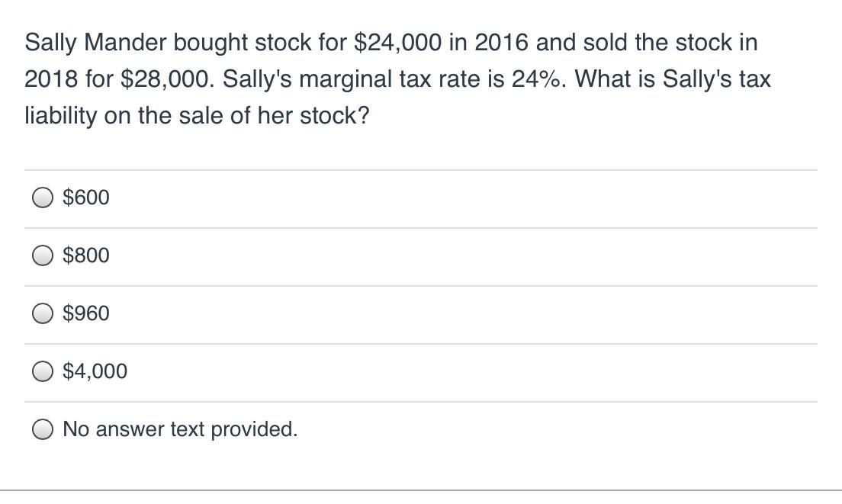The width and height of the screenshot is (842, 504).
Task: Click the divider below the answer options
Action: 421,481
